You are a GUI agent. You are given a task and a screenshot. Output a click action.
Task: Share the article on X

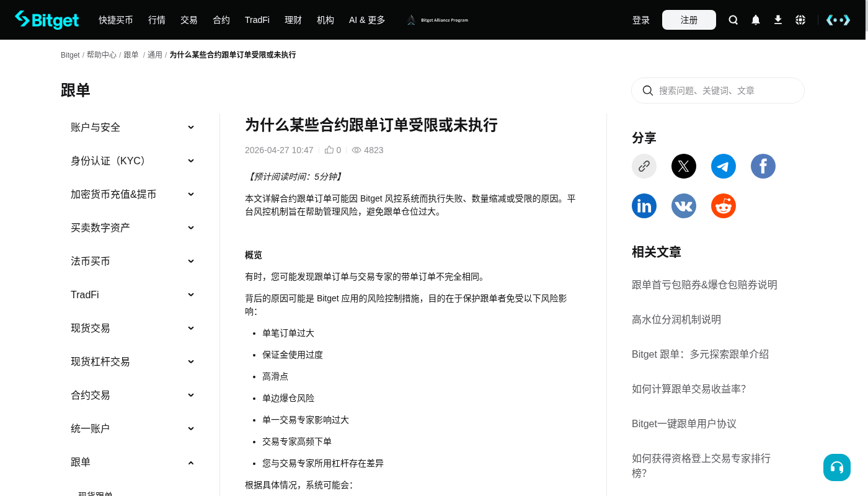684,166
